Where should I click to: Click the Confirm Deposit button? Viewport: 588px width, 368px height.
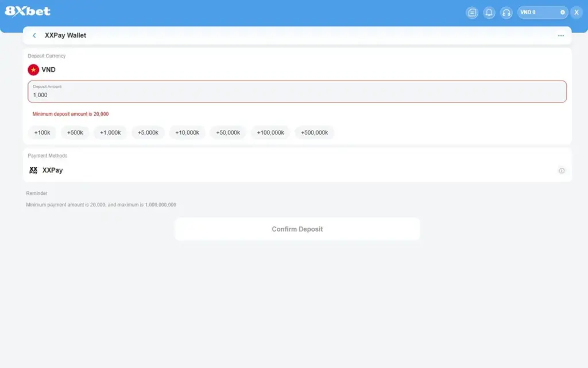pyautogui.click(x=297, y=229)
